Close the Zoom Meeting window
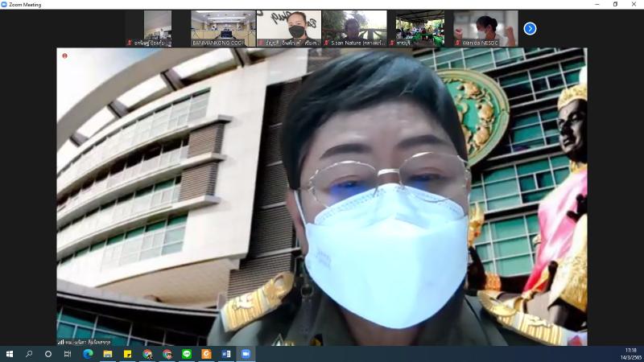644x362 pixels. 634,5
